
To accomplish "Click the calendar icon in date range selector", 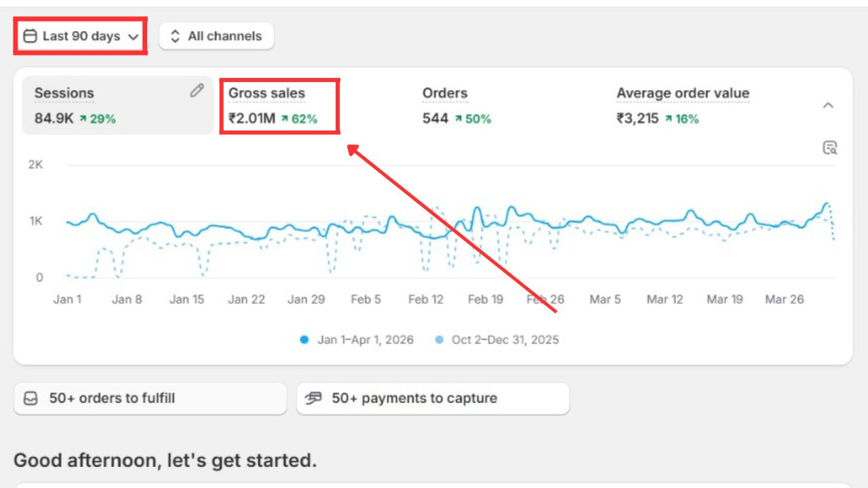I will point(30,36).
